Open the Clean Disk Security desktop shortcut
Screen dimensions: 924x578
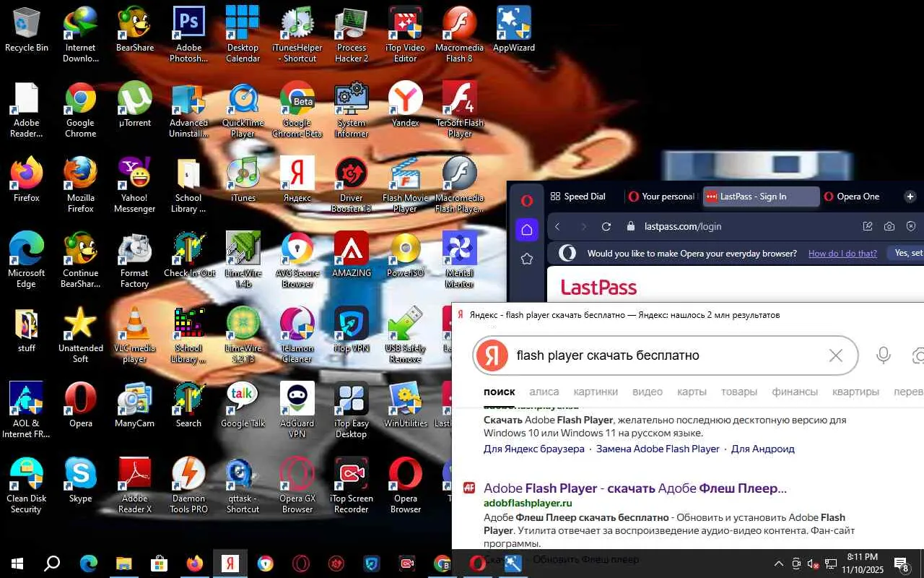pos(27,486)
